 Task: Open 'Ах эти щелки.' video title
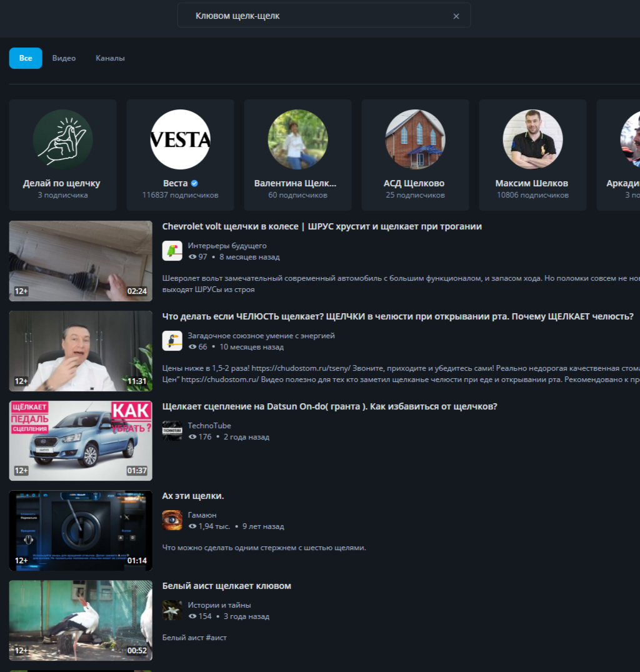pyautogui.click(x=192, y=496)
